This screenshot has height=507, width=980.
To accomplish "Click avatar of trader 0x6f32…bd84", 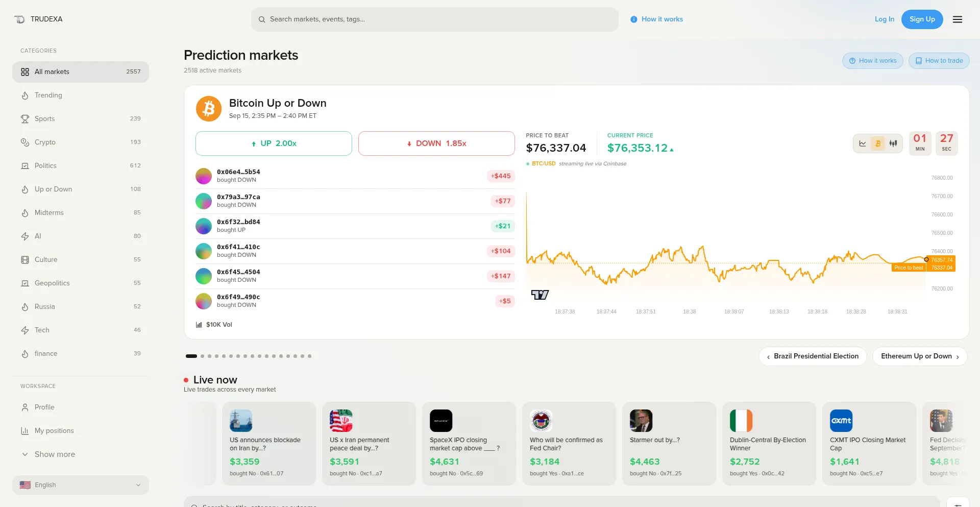I will [204, 226].
